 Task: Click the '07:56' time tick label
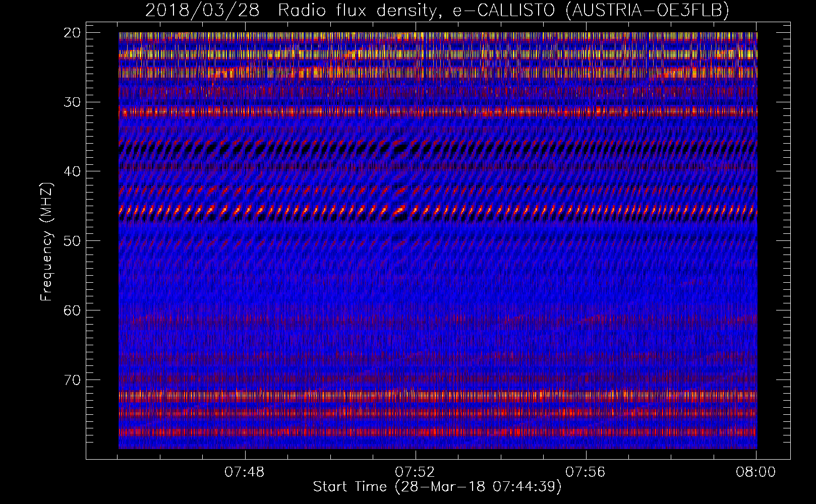586,472
